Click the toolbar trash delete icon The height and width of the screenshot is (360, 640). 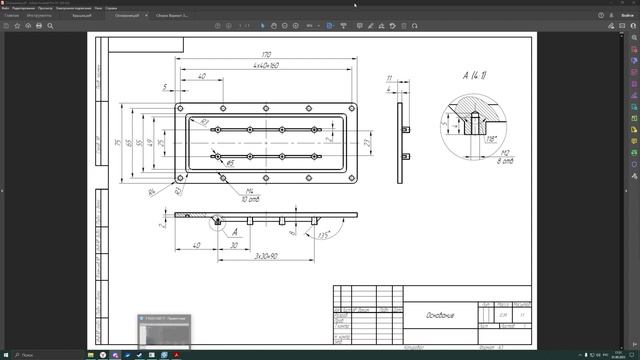tap(404, 26)
